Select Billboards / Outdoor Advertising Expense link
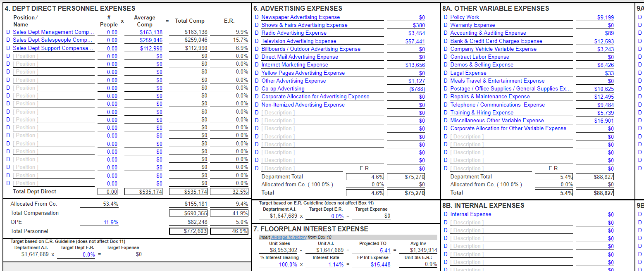 (311, 49)
